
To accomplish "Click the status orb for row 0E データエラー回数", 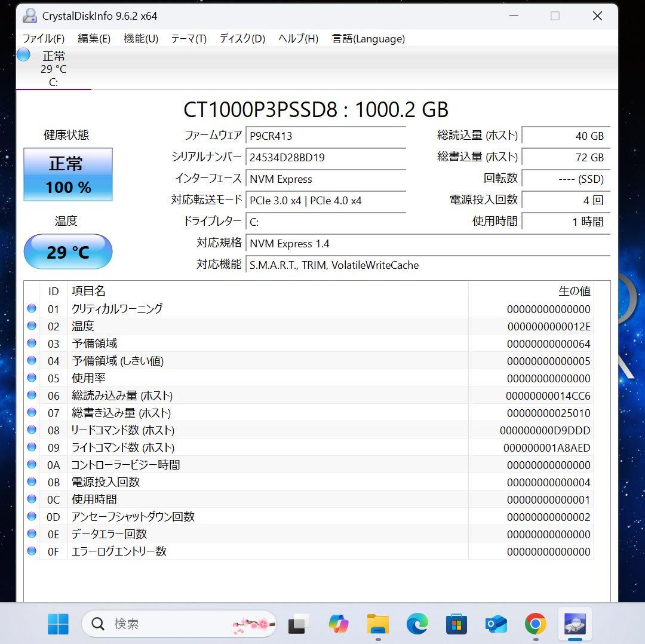I will click(32, 533).
